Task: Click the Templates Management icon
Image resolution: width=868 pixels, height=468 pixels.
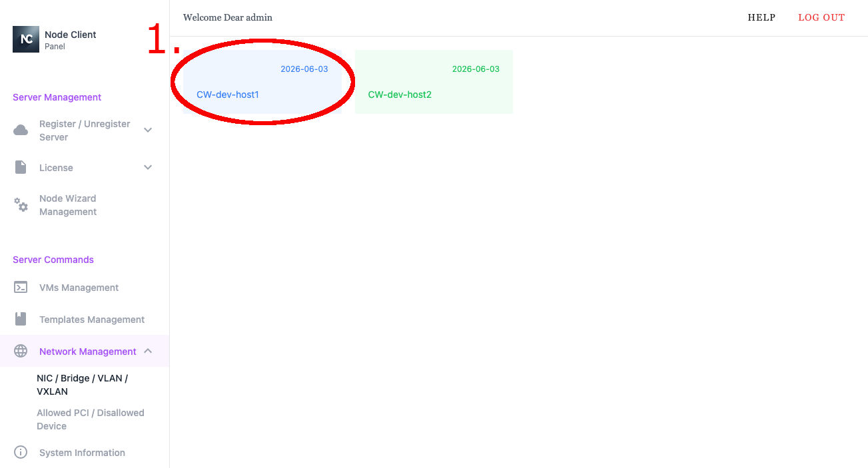Action: coord(21,320)
